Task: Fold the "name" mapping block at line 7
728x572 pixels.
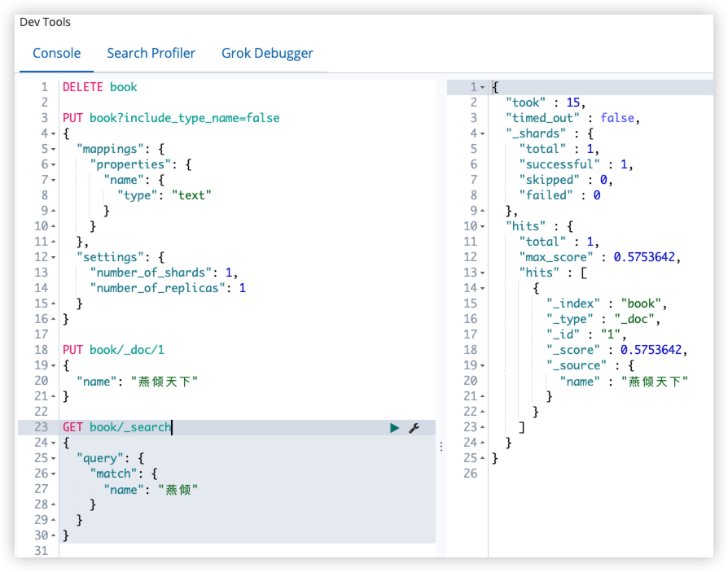Action: point(54,180)
